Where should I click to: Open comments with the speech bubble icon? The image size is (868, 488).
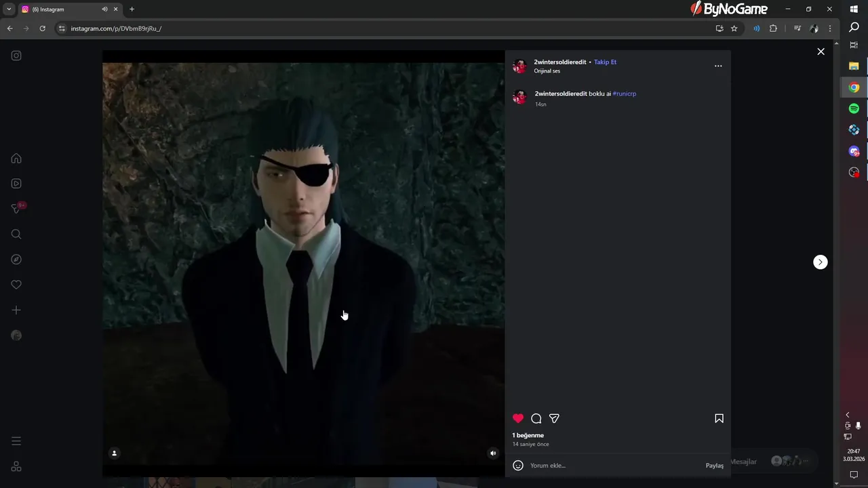tap(536, 418)
